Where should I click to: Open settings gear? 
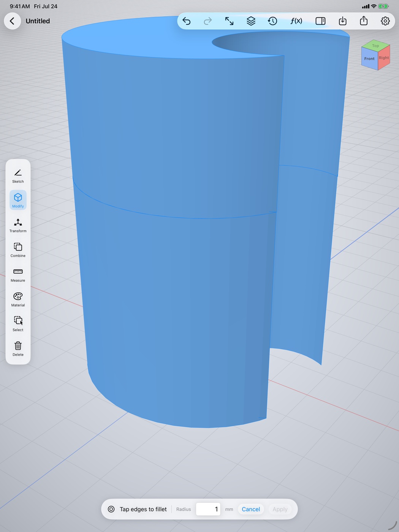point(385,21)
